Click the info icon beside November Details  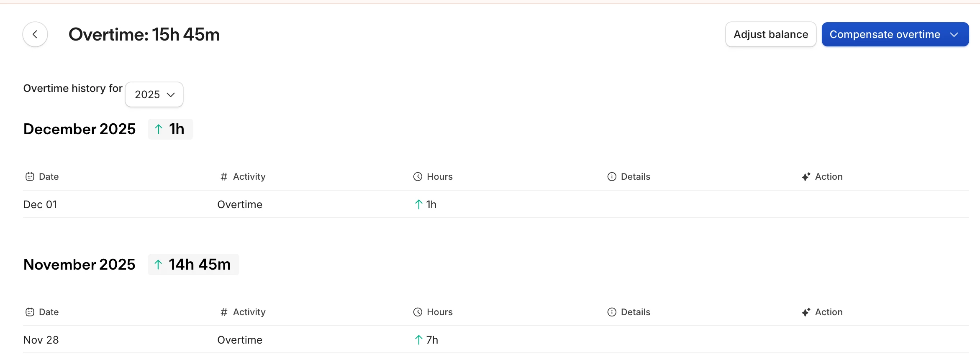tap(612, 312)
